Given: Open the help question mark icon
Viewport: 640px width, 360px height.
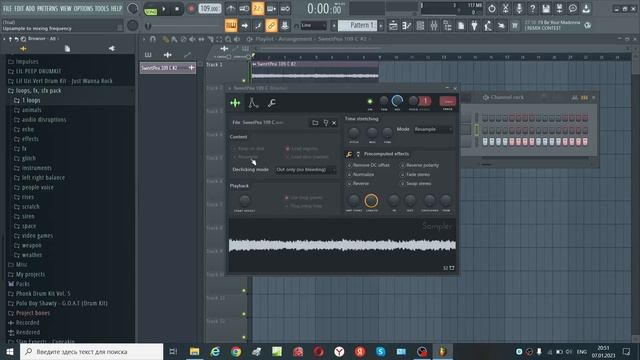Looking at the screenshot, I should click(x=532, y=8).
